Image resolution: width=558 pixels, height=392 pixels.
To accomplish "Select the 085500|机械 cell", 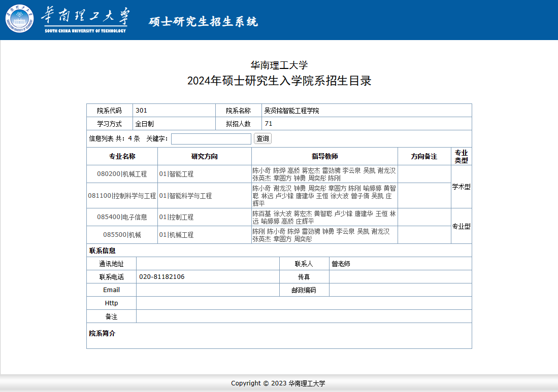I will (x=122, y=235).
